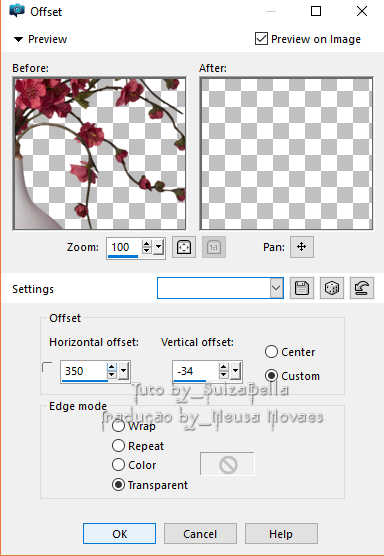Toggle checkbox beside Horizontal offset field
This screenshot has height=556, width=384.
click(x=48, y=368)
